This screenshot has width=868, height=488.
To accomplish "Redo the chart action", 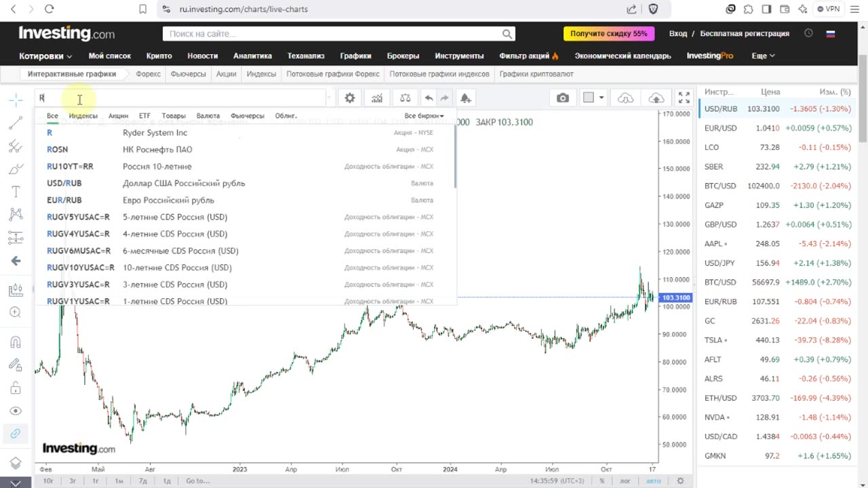I will pos(445,98).
